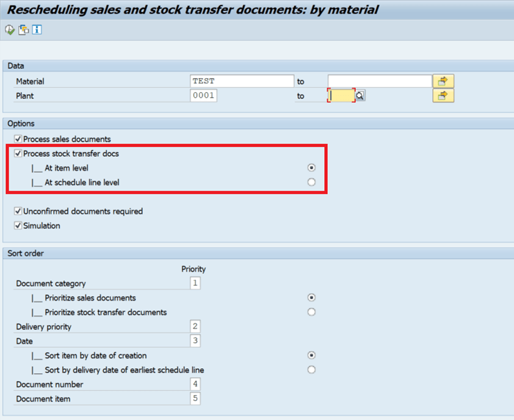Click the Material from field containing TEST
The image size is (514, 420).
coord(242,81)
